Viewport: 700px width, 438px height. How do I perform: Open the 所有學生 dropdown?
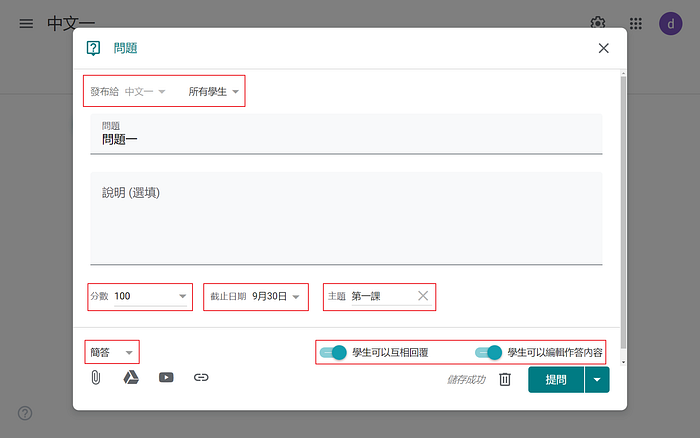point(213,92)
